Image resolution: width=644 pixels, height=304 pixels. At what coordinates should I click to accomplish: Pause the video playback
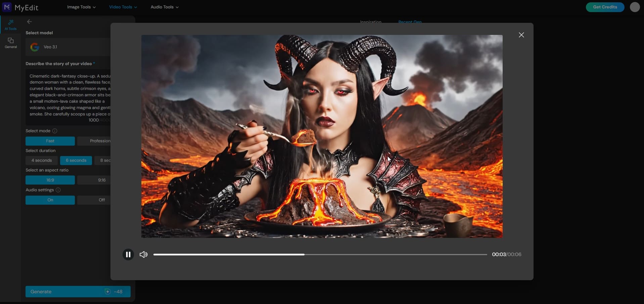point(128,254)
